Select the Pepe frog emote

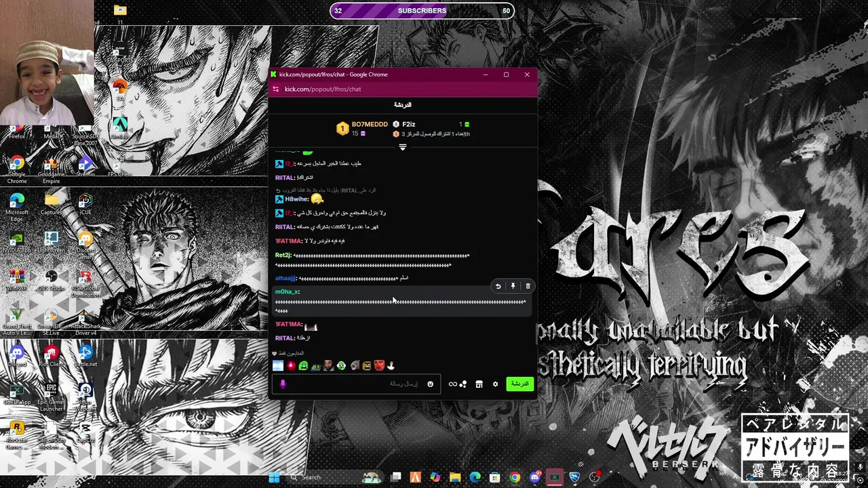(x=316, y=366)
